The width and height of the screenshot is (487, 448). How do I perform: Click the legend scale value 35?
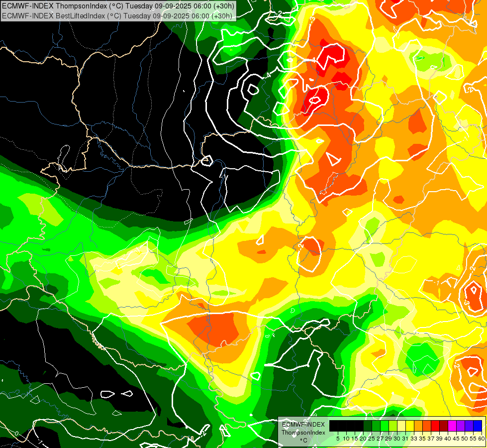point(422,439)
